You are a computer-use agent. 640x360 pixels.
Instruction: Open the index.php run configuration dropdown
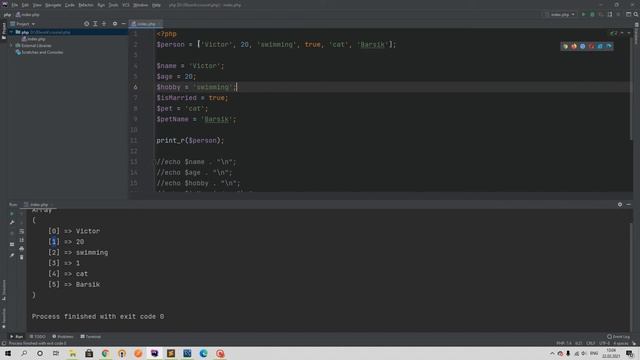tap(560, 14)
